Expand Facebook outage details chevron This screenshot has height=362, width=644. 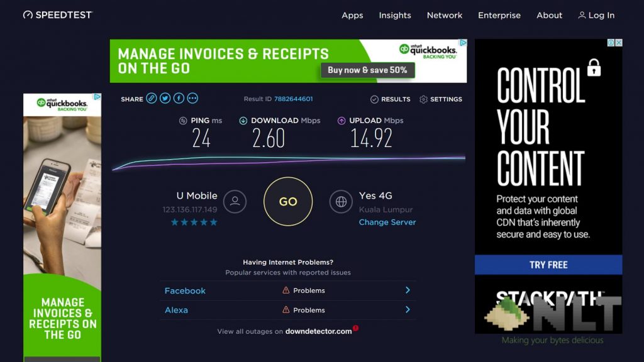408,290
